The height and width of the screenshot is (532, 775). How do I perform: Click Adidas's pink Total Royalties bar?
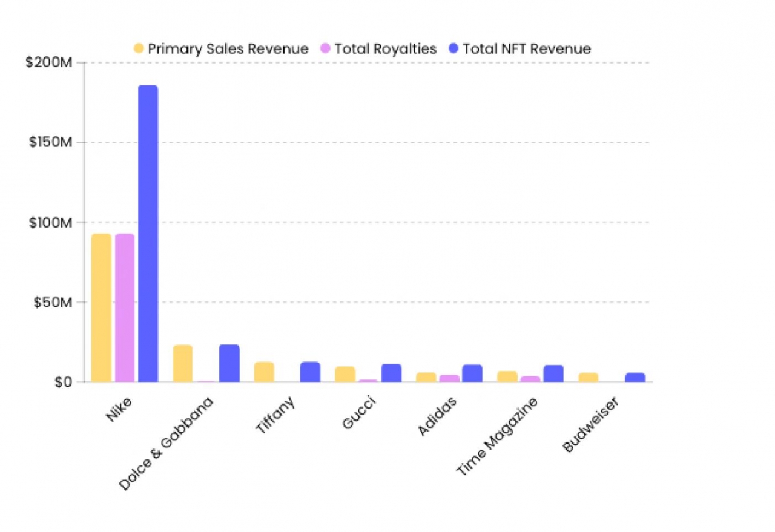point(449,378)
